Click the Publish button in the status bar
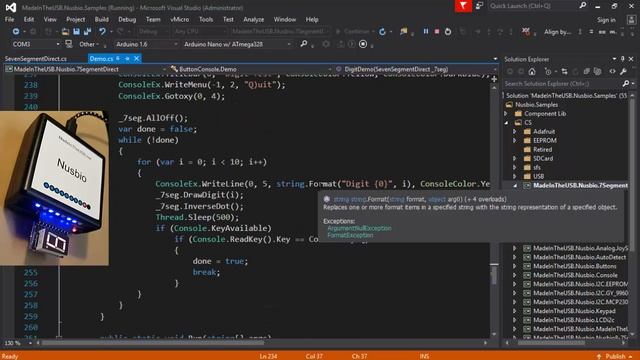The image size is (640, 360). coord(615,356)
